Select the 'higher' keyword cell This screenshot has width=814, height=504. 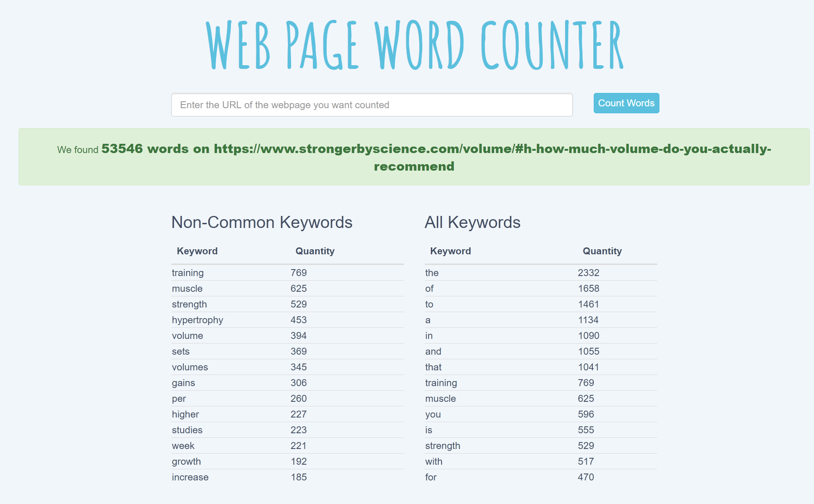tap(185, 414)
